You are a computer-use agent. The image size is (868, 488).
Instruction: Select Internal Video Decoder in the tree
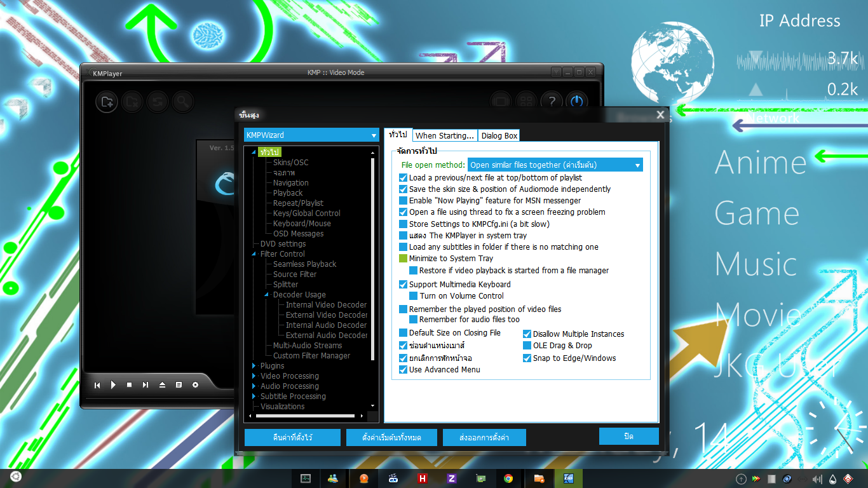(x=327, y=305)
